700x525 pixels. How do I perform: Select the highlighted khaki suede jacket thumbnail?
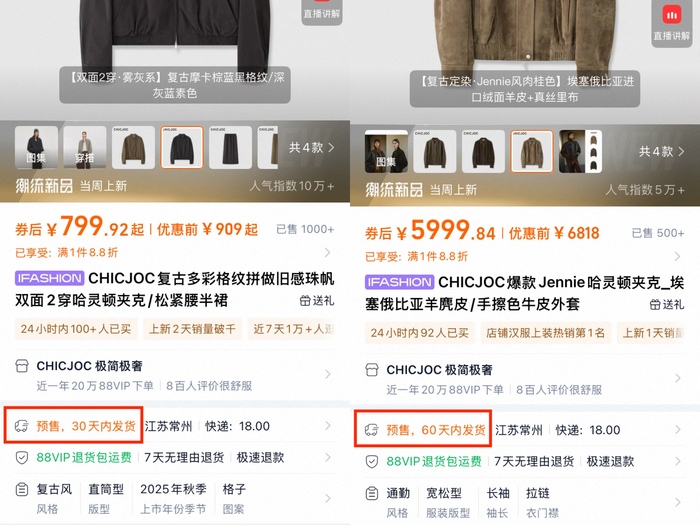(x=532, y=152)
